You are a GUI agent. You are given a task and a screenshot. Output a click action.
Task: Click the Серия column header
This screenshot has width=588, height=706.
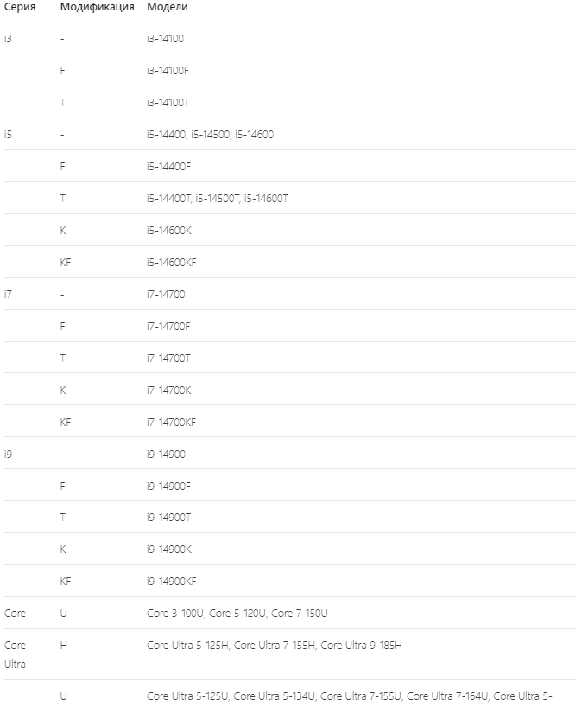[19, 7]
